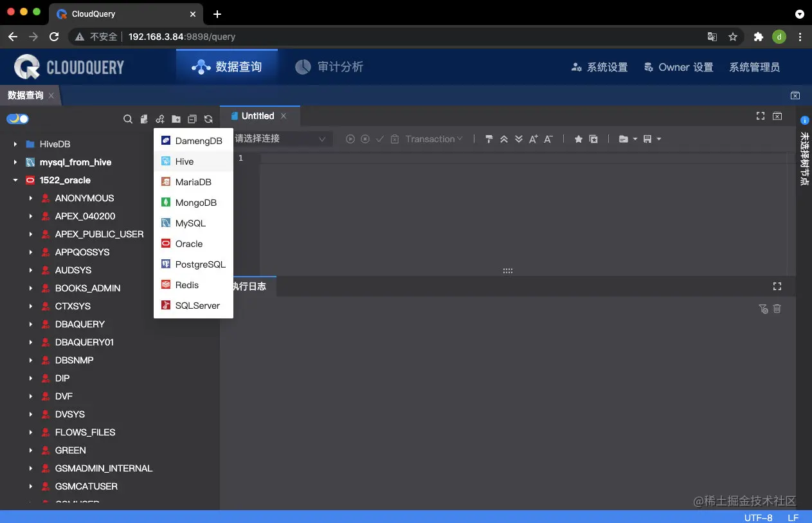The image size is (812, 523).
Task: Click the UTF-8 encoding in status bar
Action: click(x=759, y=517)
